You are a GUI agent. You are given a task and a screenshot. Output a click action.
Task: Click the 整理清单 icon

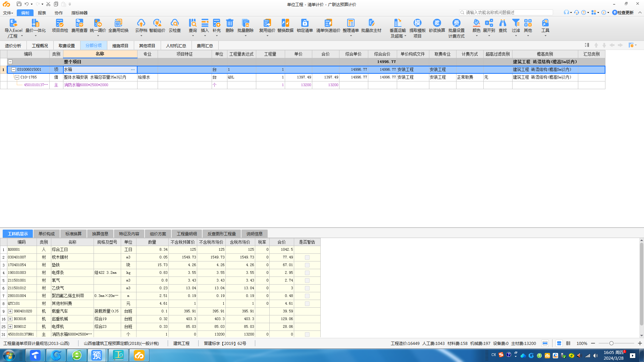click(351, 23)
